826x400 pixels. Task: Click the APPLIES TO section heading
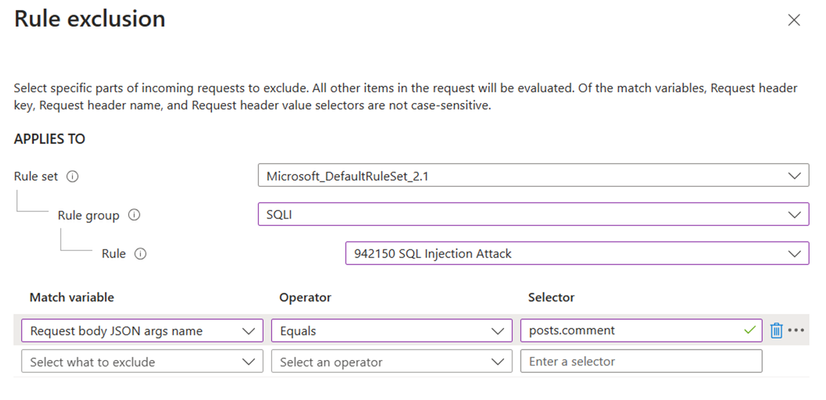coord(50,139)
